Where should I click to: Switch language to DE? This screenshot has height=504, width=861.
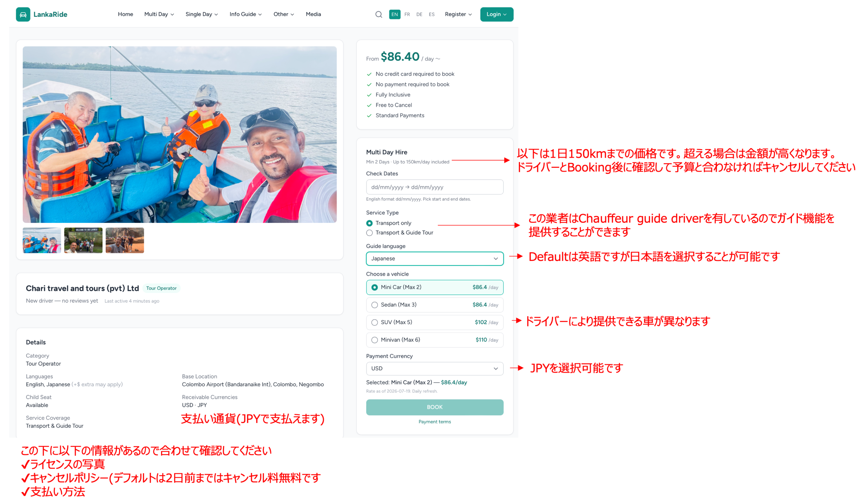pyautogui.click(x=419, y=14)
